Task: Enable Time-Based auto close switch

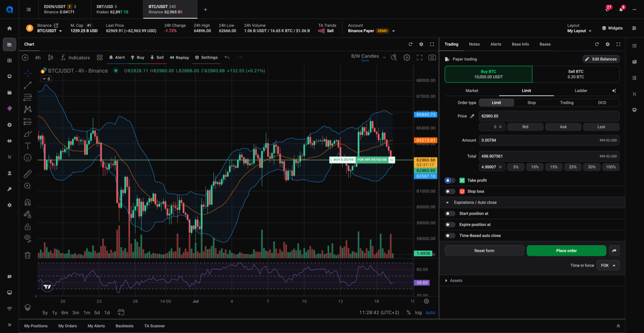Action: pos(450,235)
